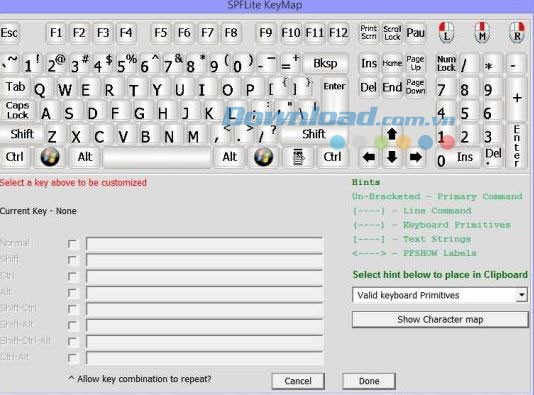This screenshot has width=534, height=395.
Task: Select the spacebar key
Action: point(157,158)
